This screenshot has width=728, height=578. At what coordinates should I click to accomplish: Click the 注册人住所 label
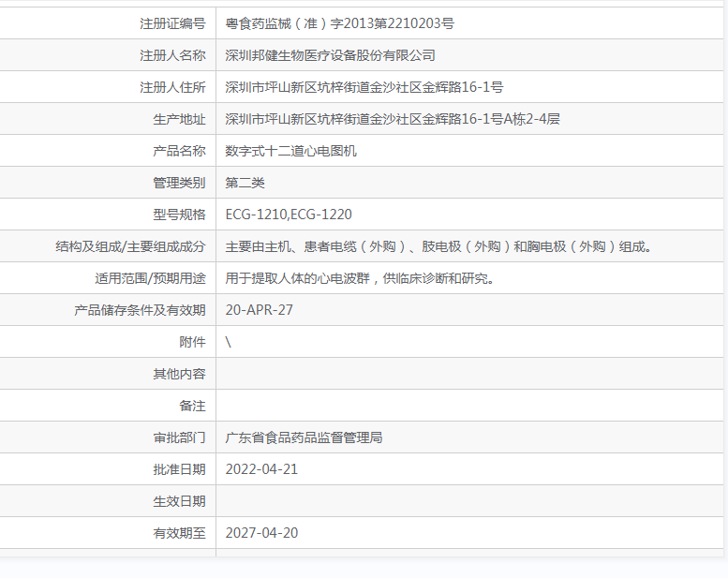coord(172,87)
